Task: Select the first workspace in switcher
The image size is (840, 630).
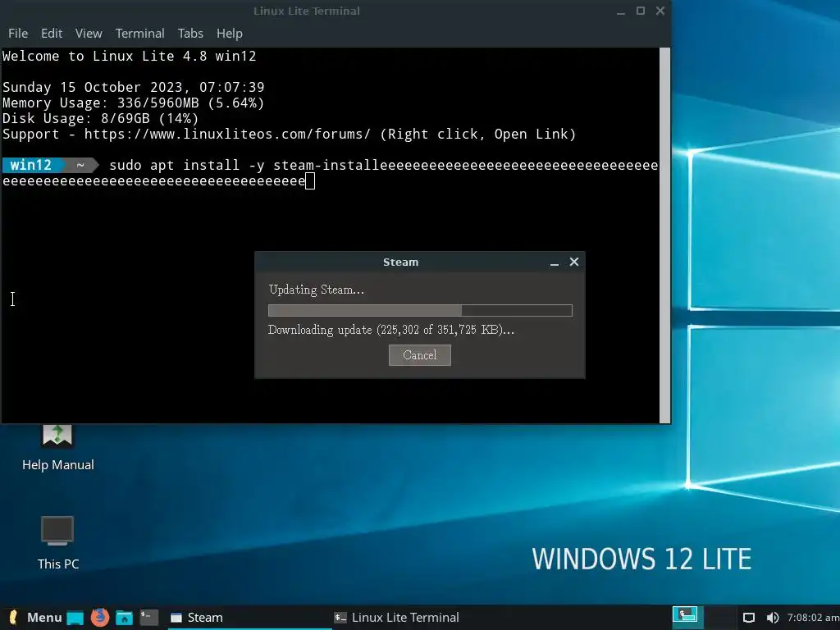Action: pos(685,615)
